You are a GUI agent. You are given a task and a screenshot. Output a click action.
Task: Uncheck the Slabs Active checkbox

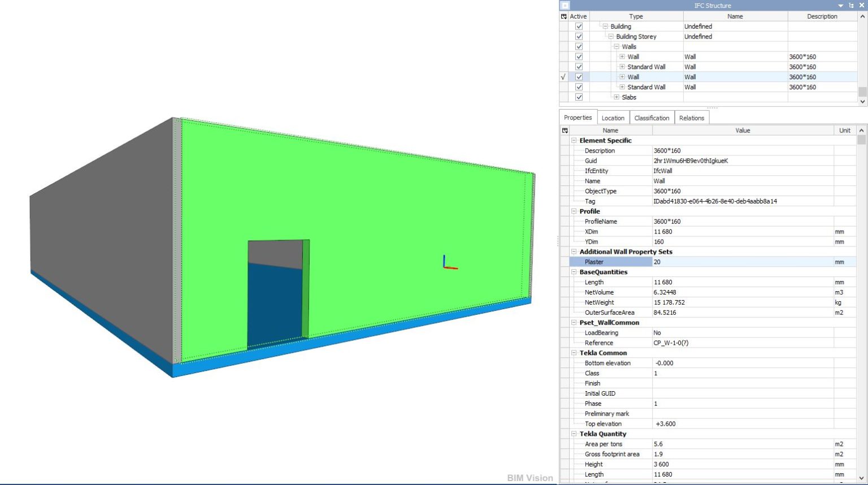coord(579,97)
